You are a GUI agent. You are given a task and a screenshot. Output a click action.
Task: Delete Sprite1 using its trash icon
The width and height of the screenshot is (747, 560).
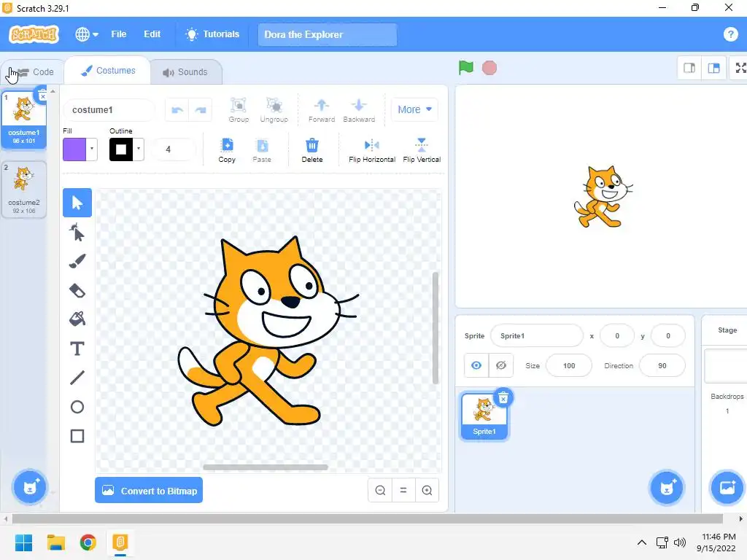click(x=503, y=398)
